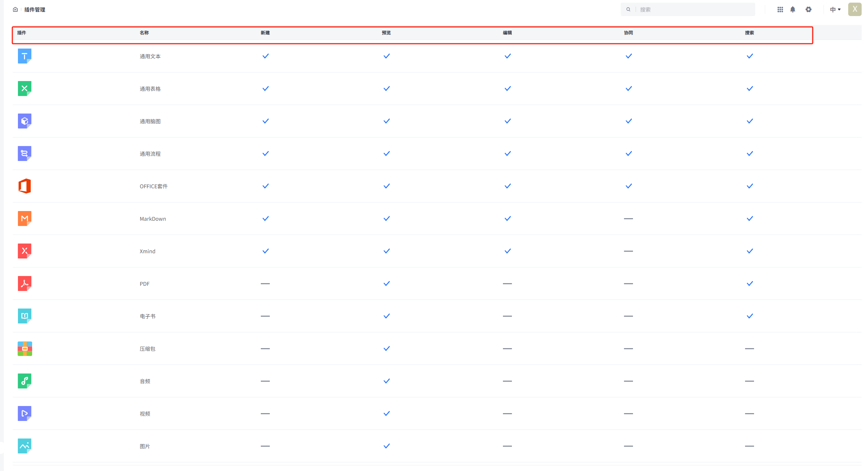Select the Xmind name cell
The height and width of the screenshot is (471, 868).
tap(148, 251)
